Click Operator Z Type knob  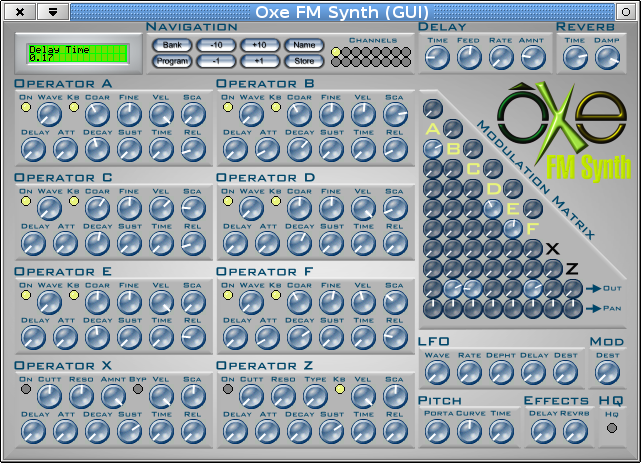pos(315,396)
